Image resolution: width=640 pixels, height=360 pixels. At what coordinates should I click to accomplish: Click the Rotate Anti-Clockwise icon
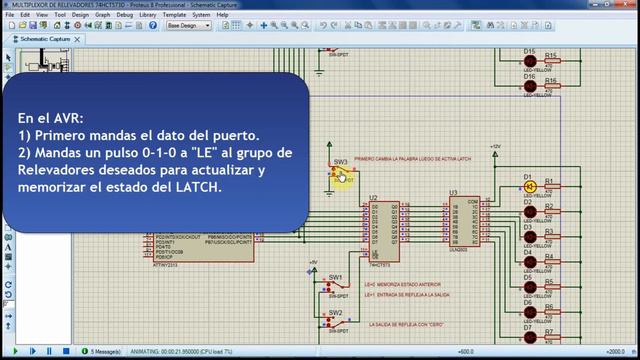tap(8, 294)
